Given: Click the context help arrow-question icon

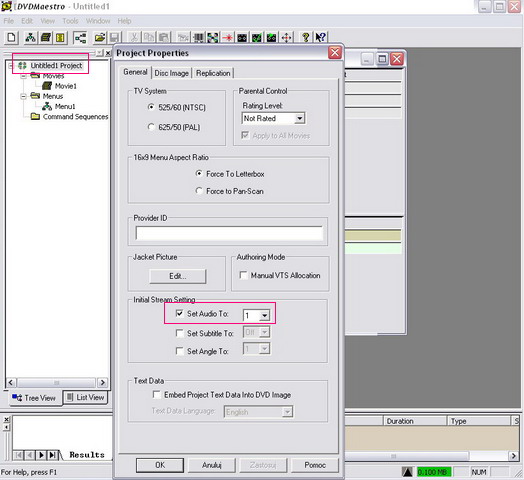Looking at the screenshot, I should (320, 37).
